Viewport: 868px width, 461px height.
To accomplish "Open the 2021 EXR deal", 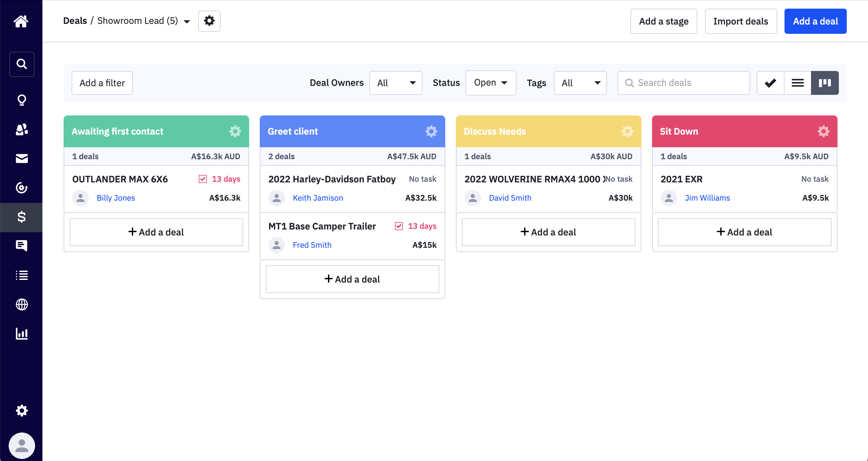I will tap(681, 179).
